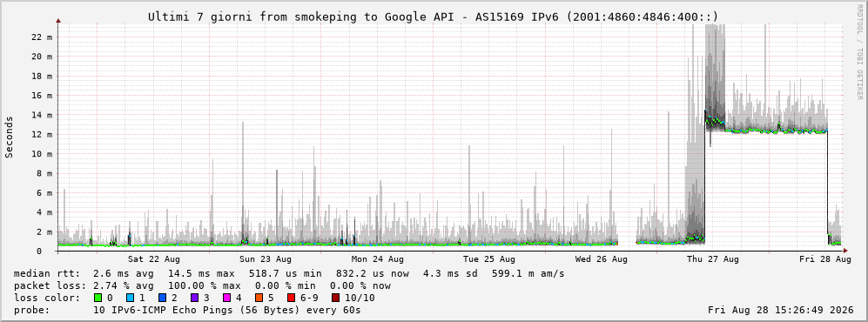Viewport: 868px width, 322px height.
Task: Click the blue loss color 2 swatch
Action: point(161,298)
